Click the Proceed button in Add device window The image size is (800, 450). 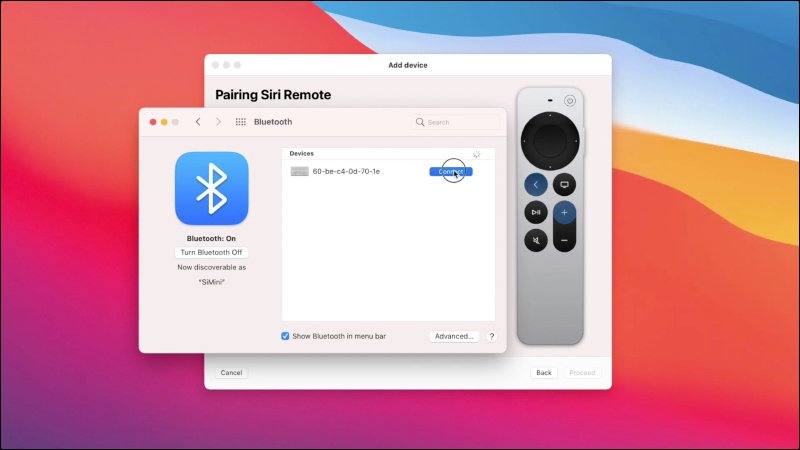click(582, 373)
